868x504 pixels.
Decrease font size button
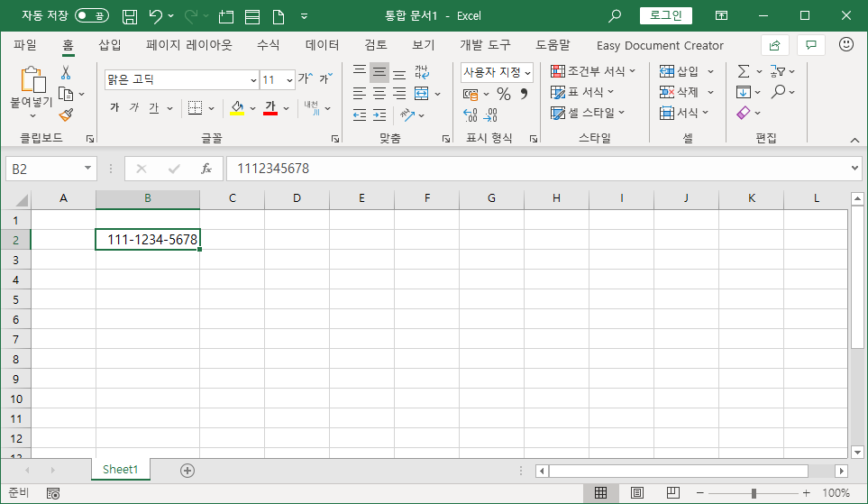326,79
